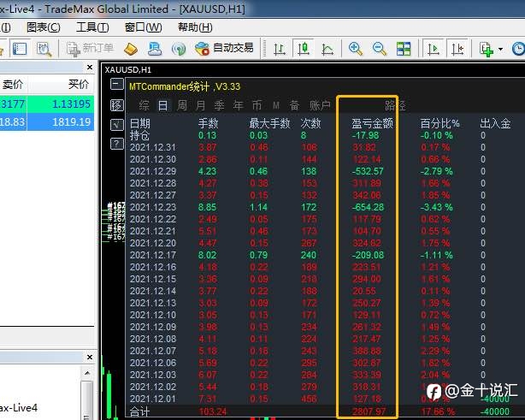Image resolution: width=525 pixels, height=420 pixels.
Task: Open MetaEditor yellow book icon
Action: (x=131, y=49)
